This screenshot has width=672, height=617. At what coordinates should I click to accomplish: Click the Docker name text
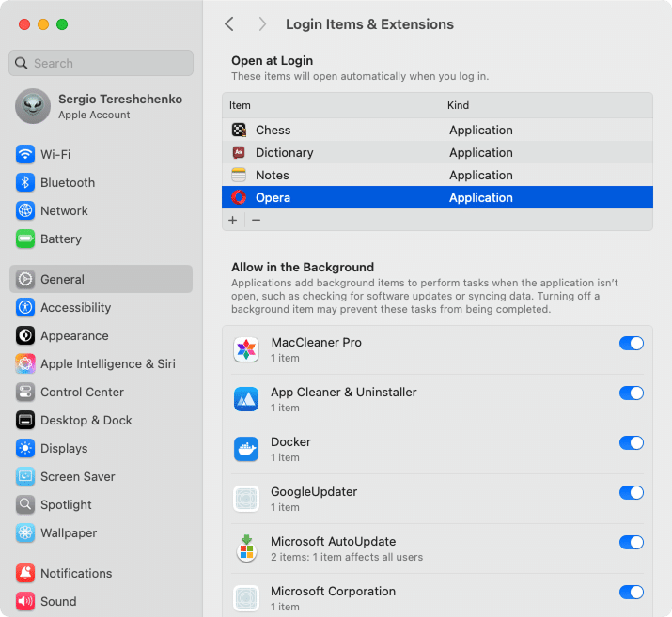[291, 442]
